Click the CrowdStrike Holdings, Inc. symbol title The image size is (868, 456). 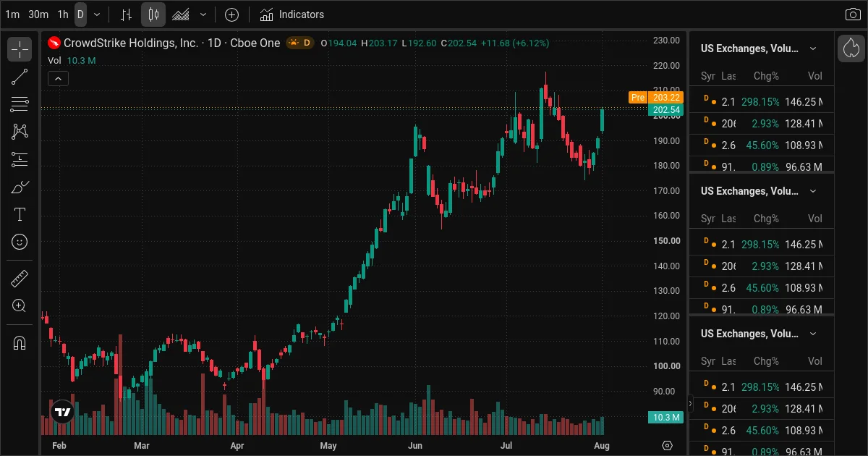[131, 43]
